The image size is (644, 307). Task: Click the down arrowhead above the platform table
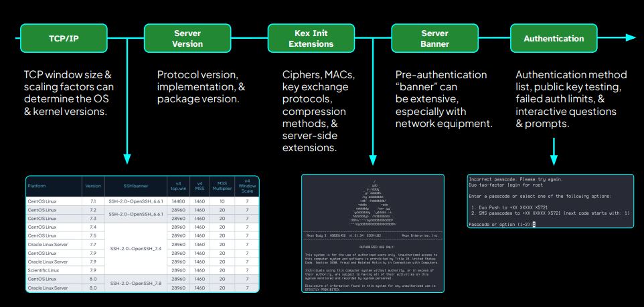(x=127, y=159)
